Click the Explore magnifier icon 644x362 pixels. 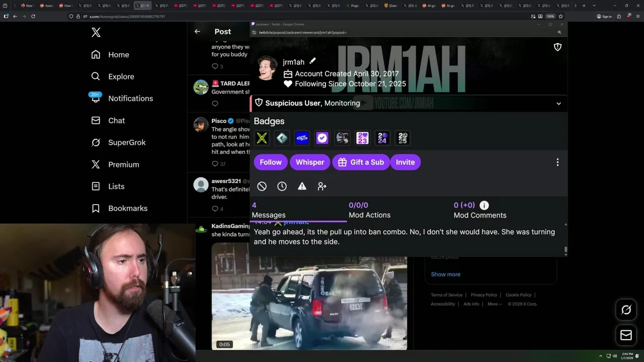96,76
